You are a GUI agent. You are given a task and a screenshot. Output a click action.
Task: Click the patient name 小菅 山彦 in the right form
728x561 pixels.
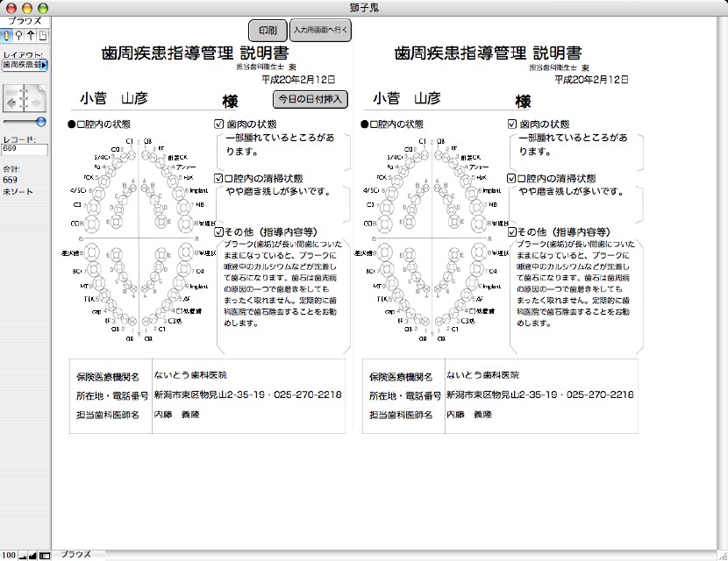pos(407,98)
